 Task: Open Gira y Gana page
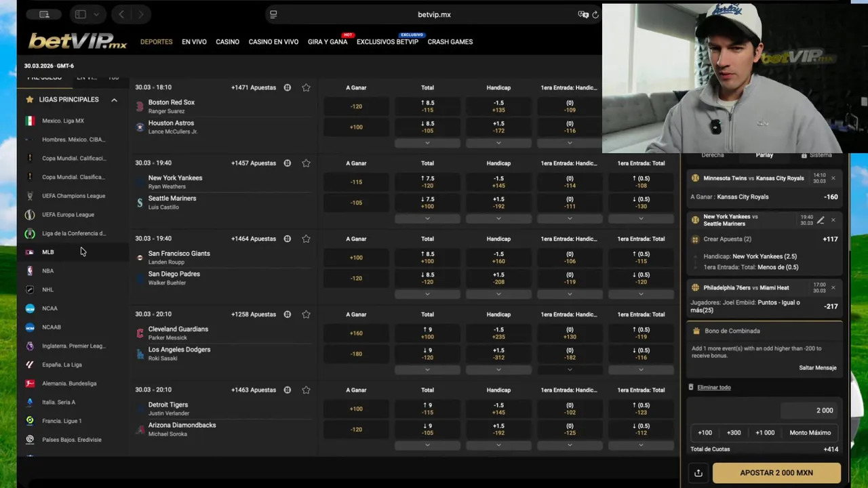pos(328,42)
